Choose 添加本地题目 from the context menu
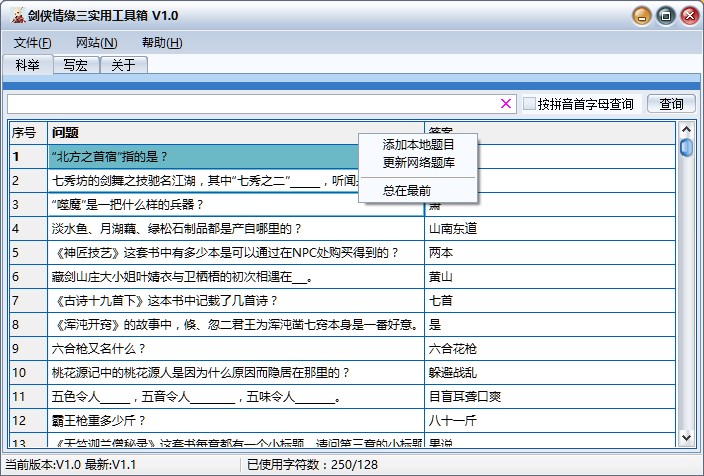The width and height of the screenshot is (704, 476). [x=419, y=144]
